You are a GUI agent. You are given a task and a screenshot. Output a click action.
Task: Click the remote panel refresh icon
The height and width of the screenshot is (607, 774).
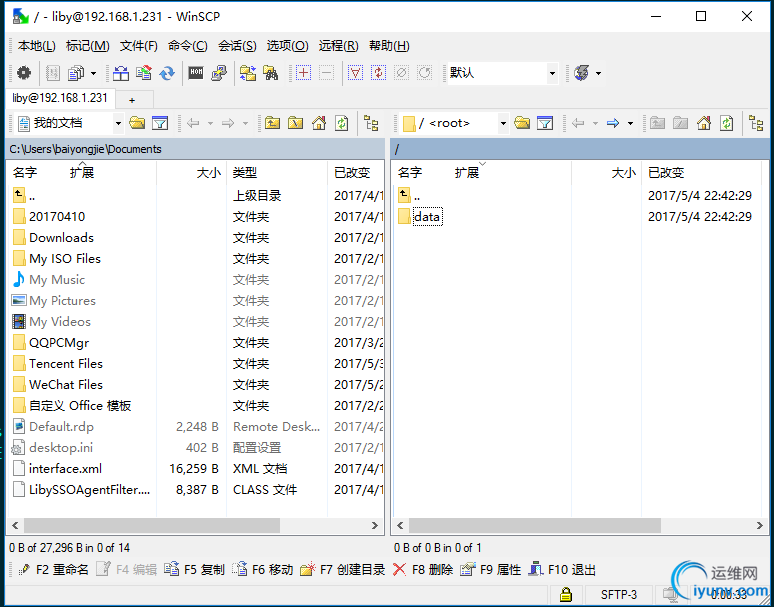(727, 123)
